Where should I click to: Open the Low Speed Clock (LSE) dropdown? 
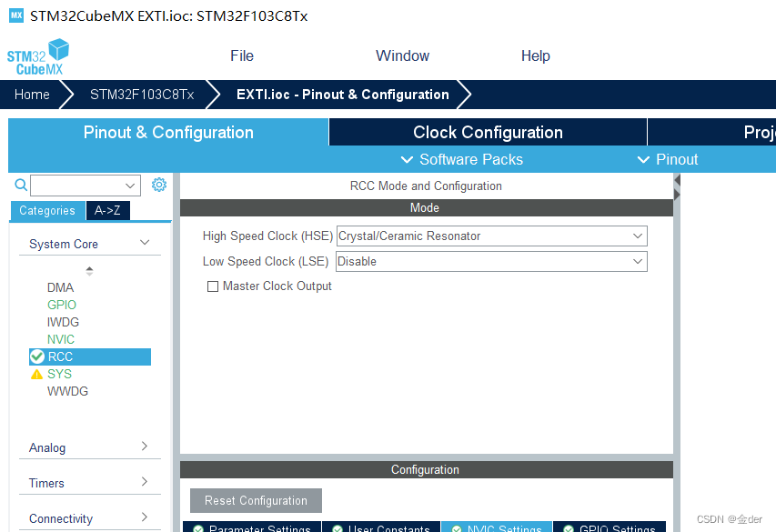pyautogui.click(x=491, y=261)
